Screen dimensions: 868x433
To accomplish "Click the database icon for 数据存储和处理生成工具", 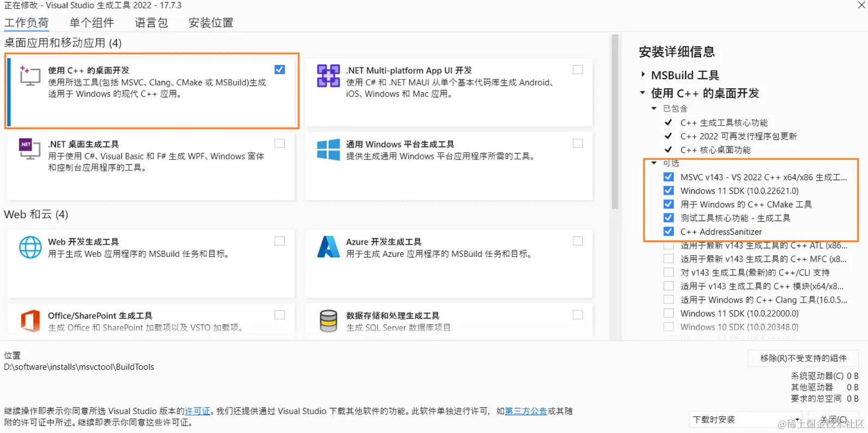I will pyautogui.click(x=328, y=321).
